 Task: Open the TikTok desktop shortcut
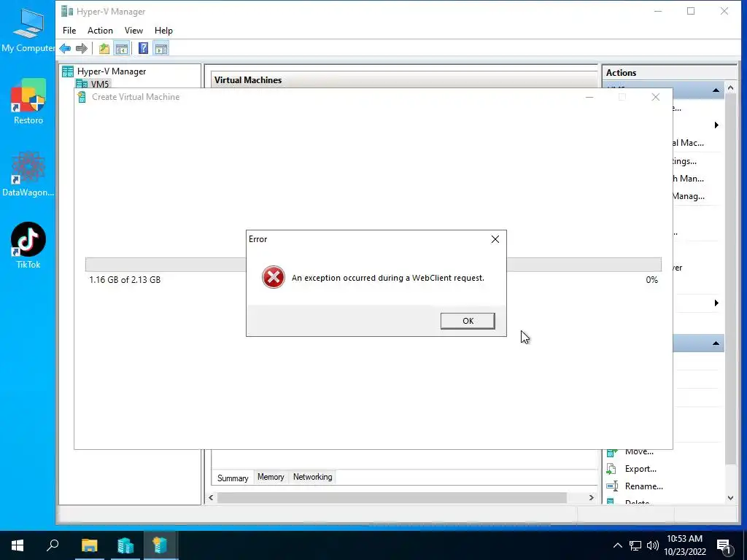click(28, 246)
